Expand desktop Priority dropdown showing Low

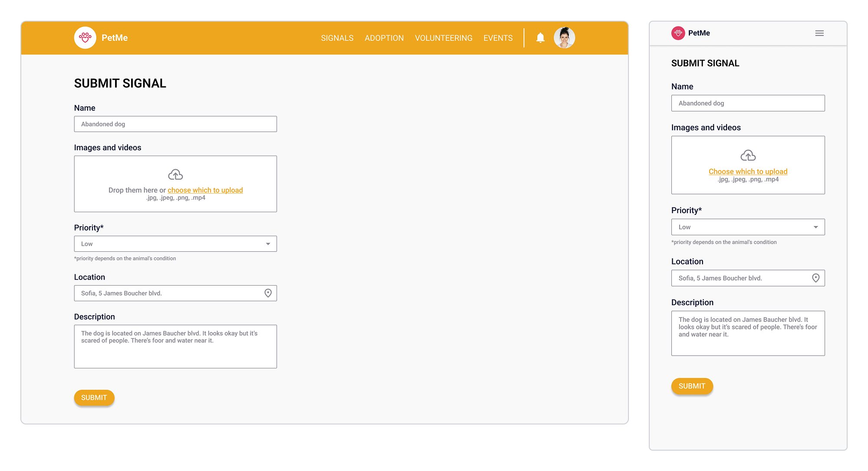click(x=175, y=244)
